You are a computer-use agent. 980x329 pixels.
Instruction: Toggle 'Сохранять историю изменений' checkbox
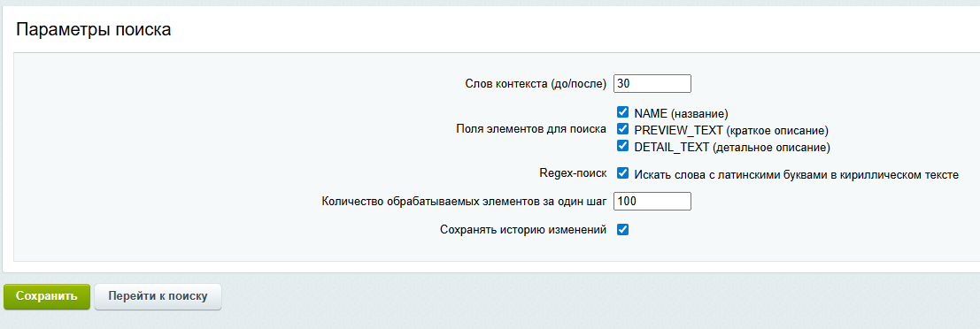point(622,230)
